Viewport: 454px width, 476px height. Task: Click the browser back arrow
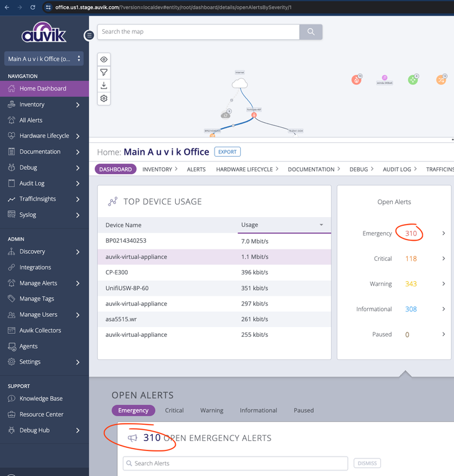[7, 7]
